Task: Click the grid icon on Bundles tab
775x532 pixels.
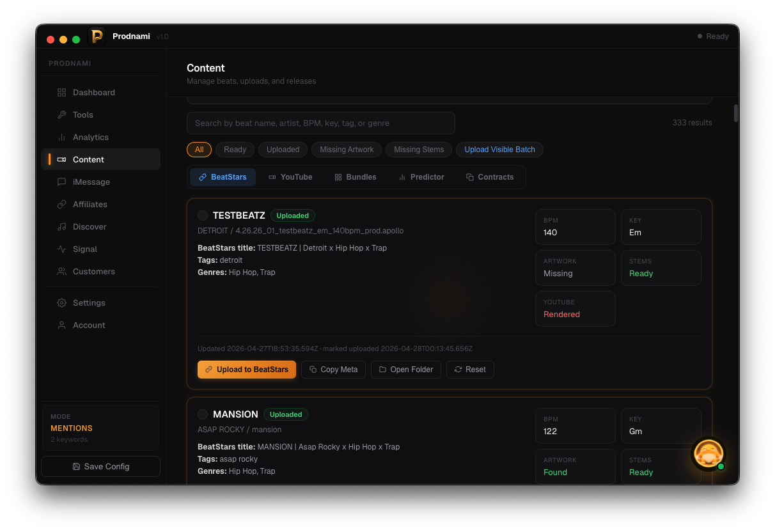Action: (338, 177)
